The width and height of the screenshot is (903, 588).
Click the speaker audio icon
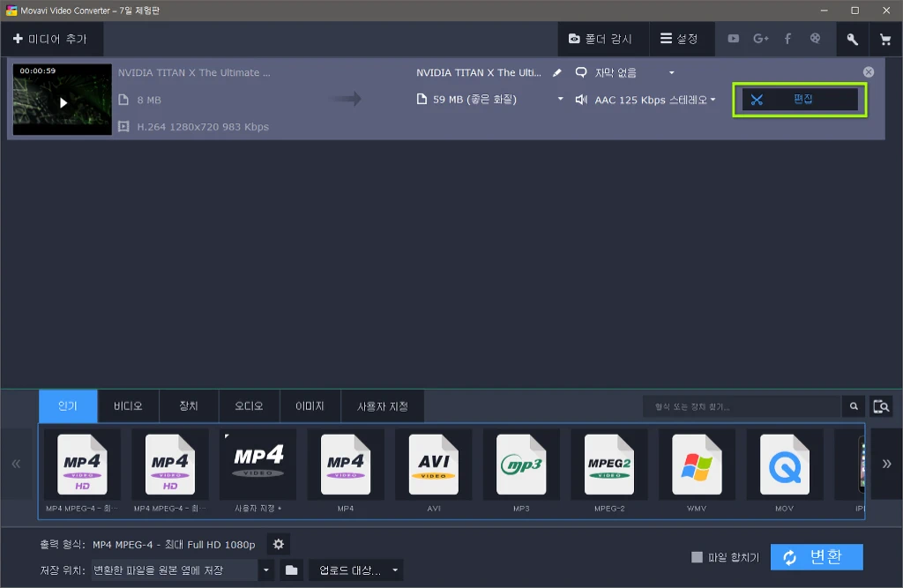[x=581, y=100]
